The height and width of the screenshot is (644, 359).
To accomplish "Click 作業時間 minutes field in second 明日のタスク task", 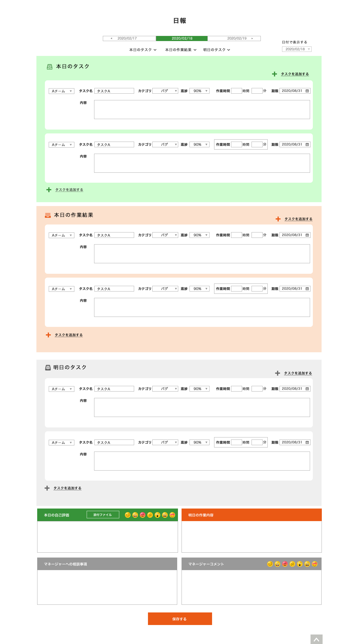I will tap(257, 442).
